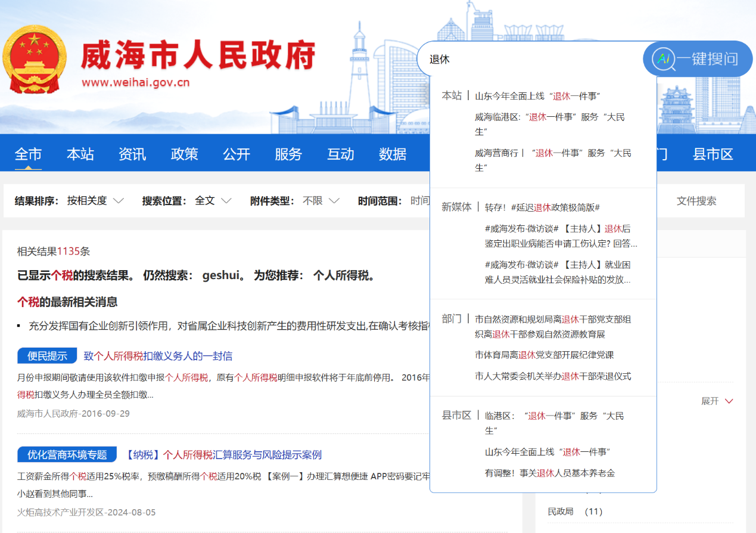The image size is (756, 533).
Task: Search instead for geshui
Action: (x=220, y=276)
